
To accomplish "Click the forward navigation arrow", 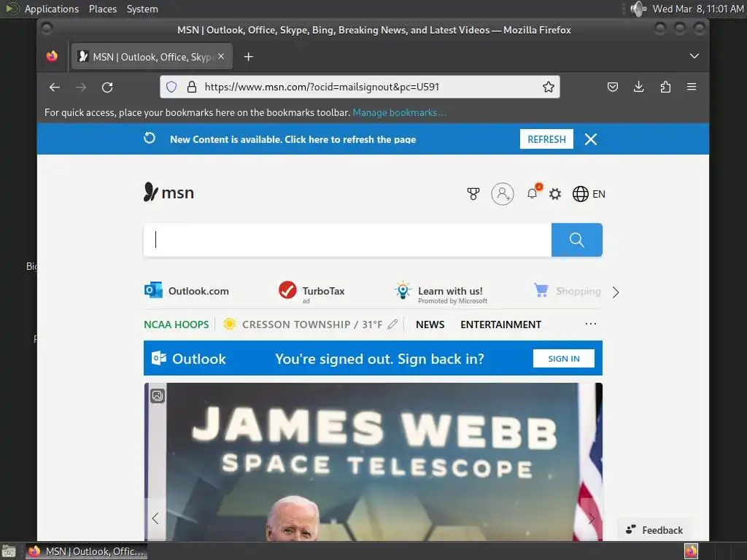I will click(x=81, y=87).
